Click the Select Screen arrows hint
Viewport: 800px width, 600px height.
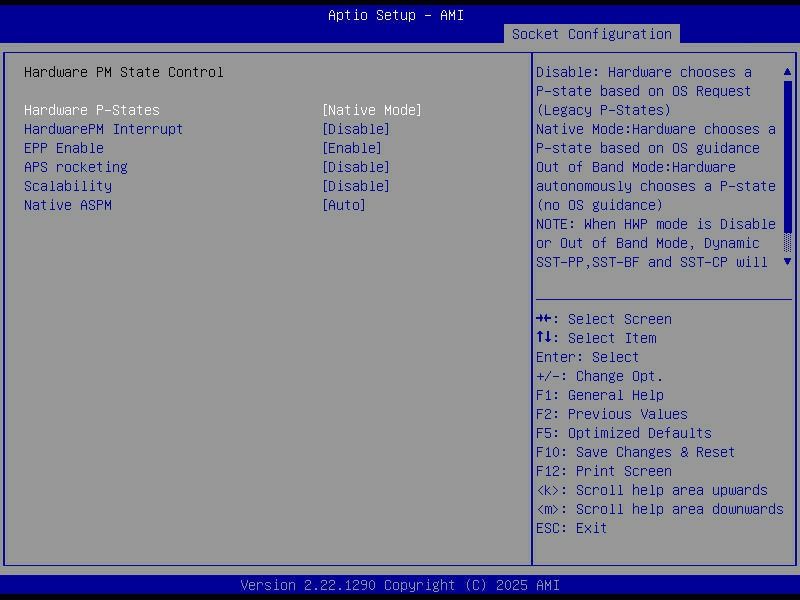tap(604, 319)
